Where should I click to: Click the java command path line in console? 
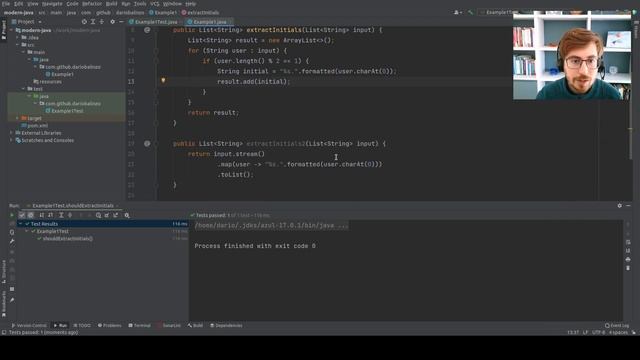[x=271, y=225]
